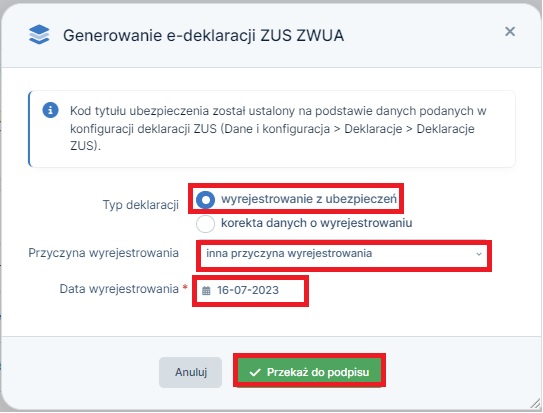543x413 pixels.
Task: Click the 'wyrejestrowanie z ubezpieczeń' label text
Action: point(309,199)
